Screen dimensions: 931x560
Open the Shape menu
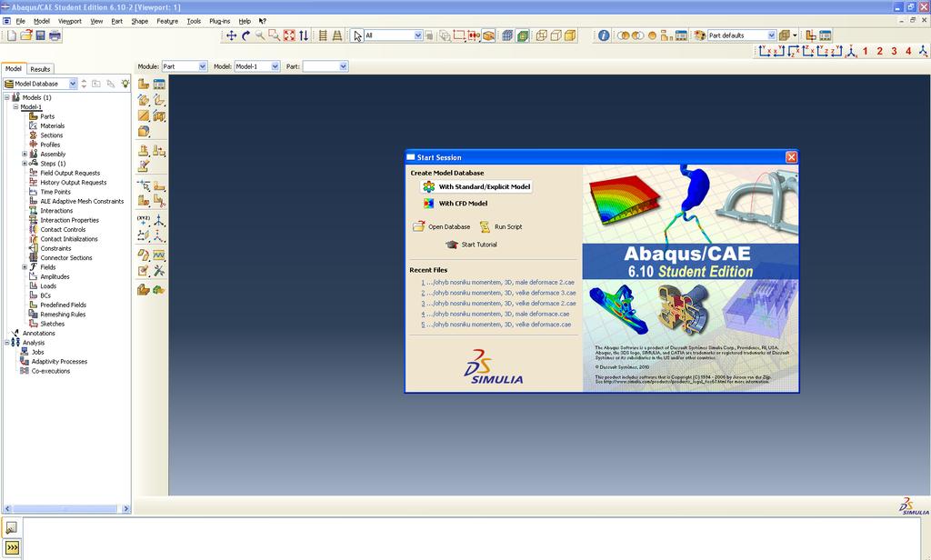(x=139, y=21)
